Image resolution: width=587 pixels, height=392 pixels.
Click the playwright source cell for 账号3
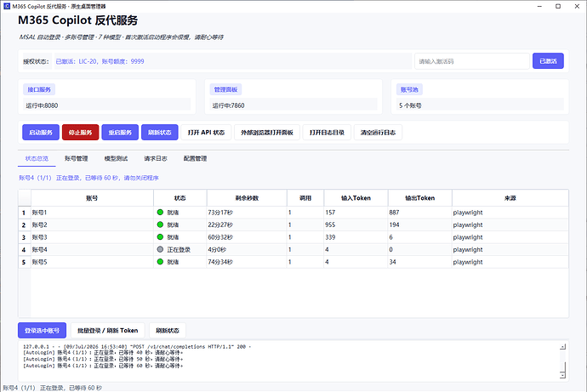510,237
